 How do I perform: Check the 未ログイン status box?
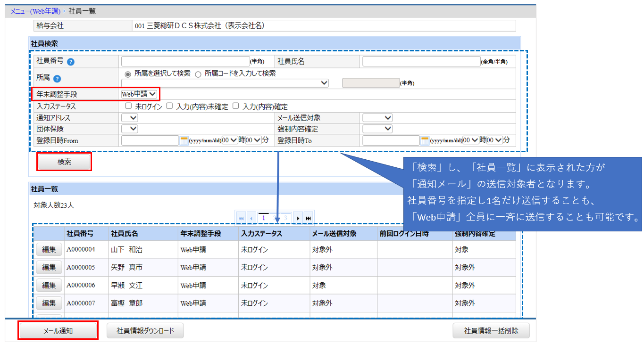tap(128, 106)
